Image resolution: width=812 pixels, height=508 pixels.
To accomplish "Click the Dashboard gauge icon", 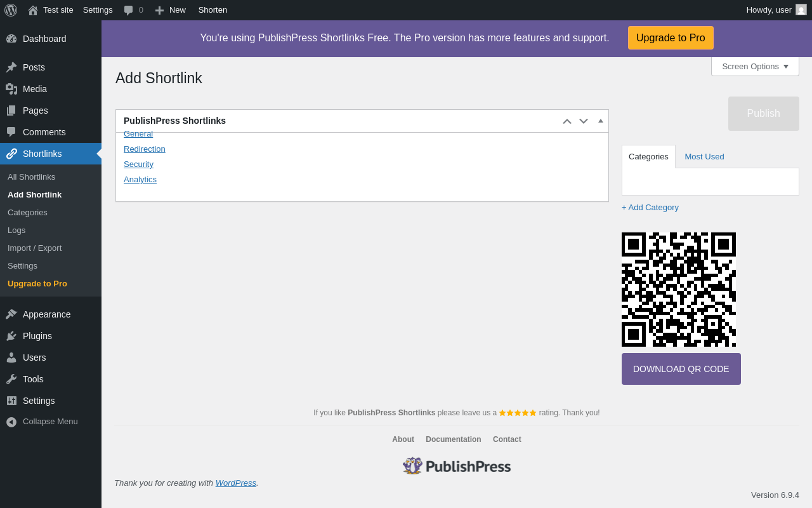I will point(11,39).
